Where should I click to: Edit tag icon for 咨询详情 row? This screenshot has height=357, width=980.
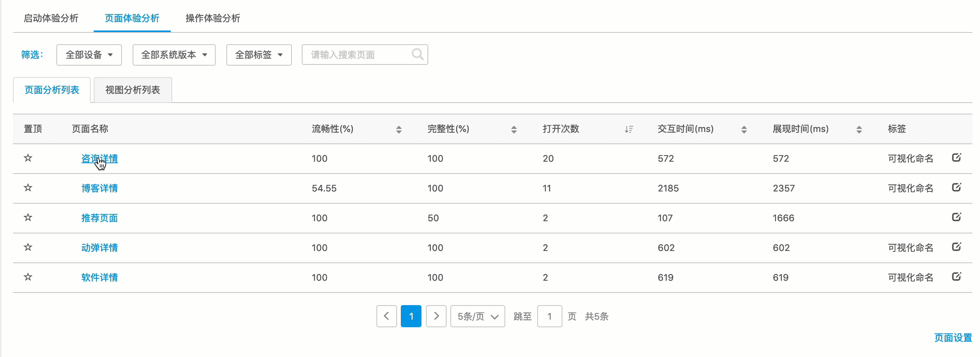(956, 158)
